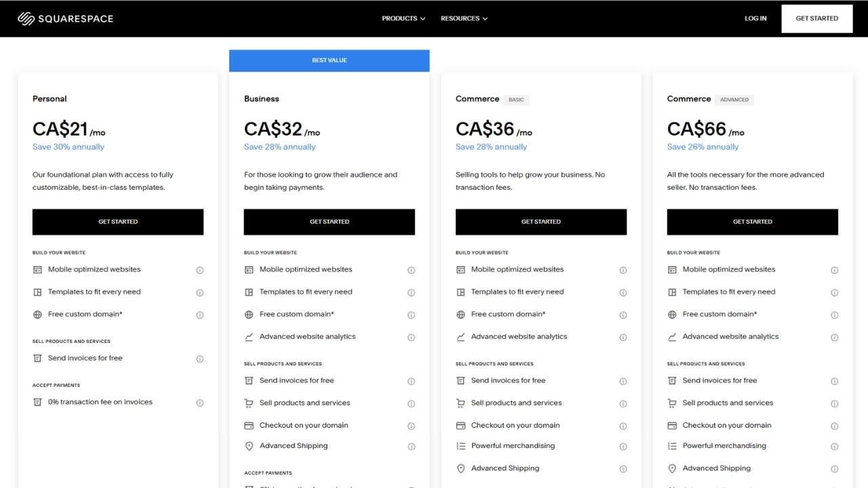The width and height of the screenshot is (868, 488).
Task: Click the CA$36 /mo price
Action: click(x=494, y=129)
